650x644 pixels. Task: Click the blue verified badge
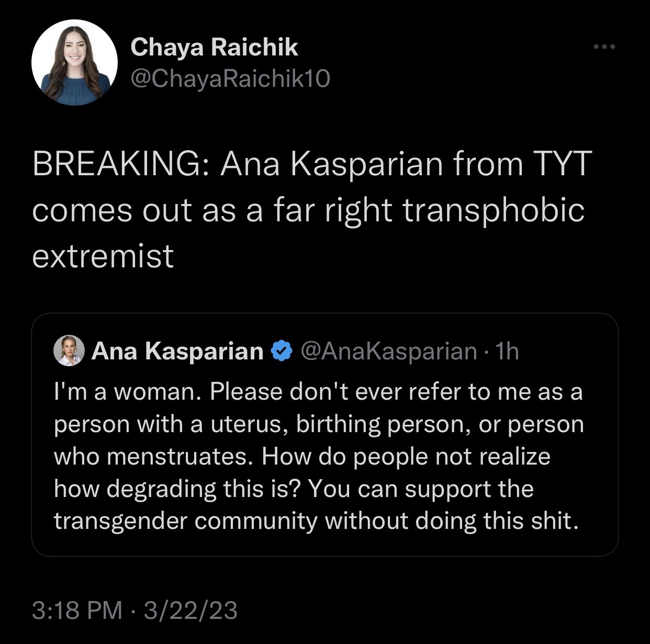tap(282, 351)
